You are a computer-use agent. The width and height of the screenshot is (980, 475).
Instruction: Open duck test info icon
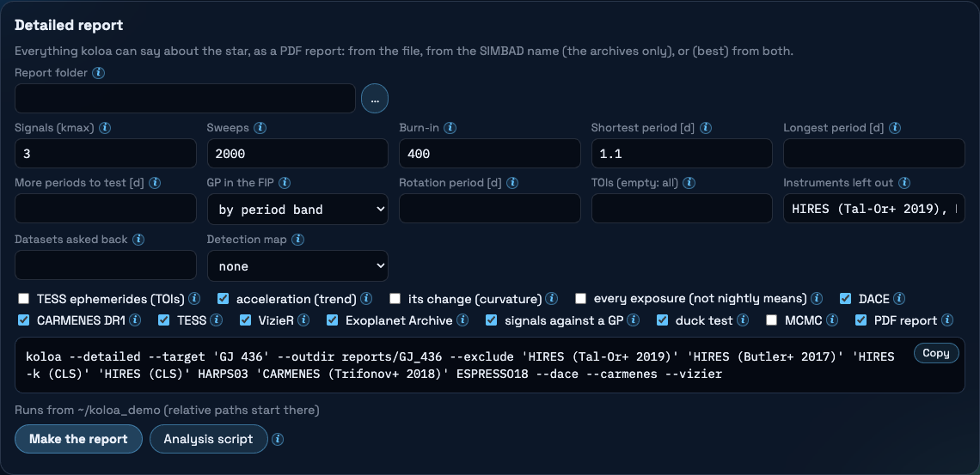click(743, 320)
